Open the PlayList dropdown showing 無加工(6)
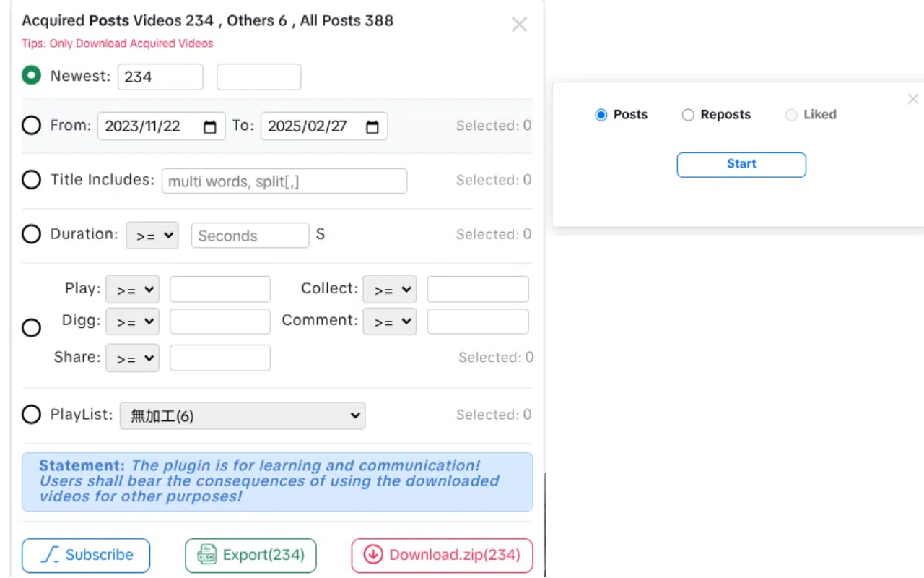This screenshot has width=924, height=578. (243, 415)
